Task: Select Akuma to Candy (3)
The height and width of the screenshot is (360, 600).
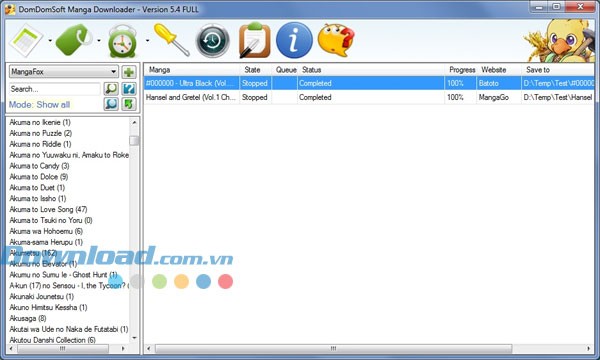Action: click(39, 166)
